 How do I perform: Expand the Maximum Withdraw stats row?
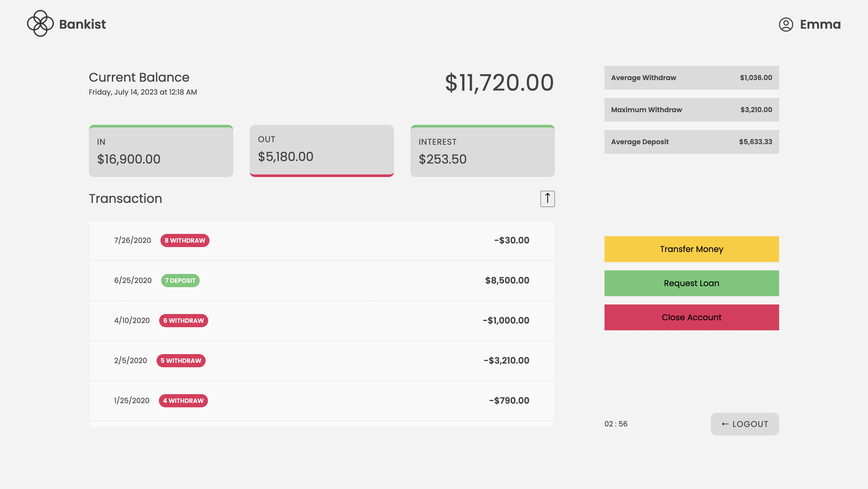(x=692, y=110)
